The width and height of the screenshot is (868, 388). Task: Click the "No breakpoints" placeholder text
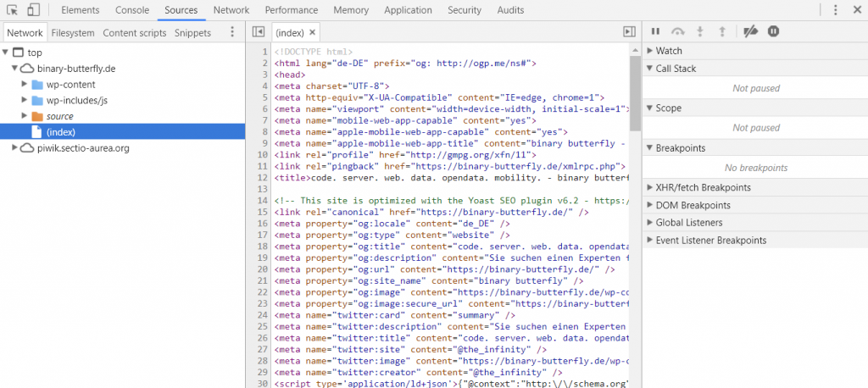coord(755,168)
